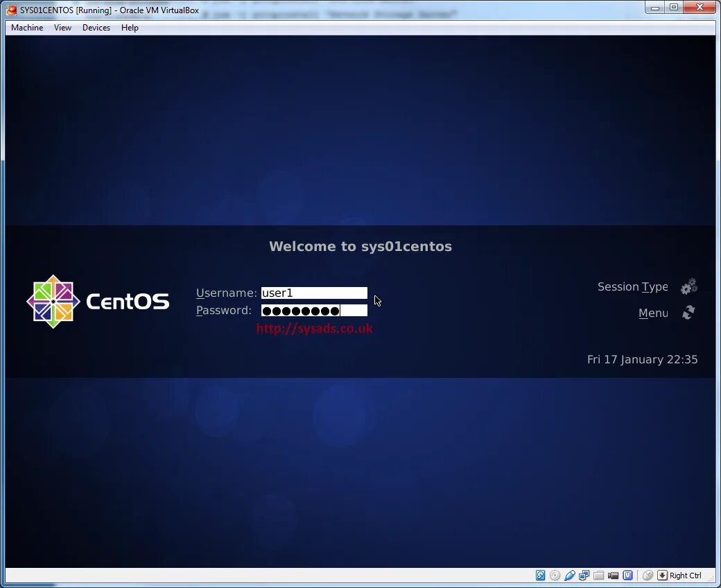Open the network adapters status icon
Screen dimensions: 721x588
(x=584, y=576)
